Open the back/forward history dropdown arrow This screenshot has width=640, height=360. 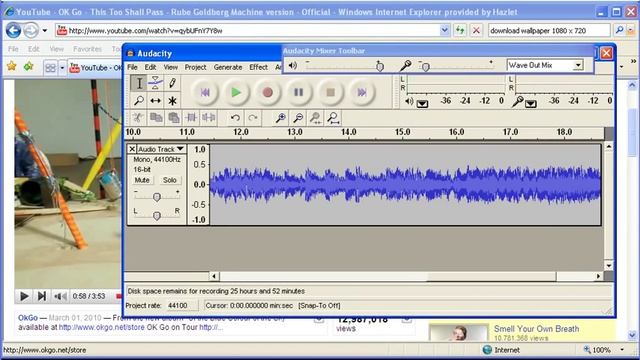pyautogui.click(x=44, y=31)
